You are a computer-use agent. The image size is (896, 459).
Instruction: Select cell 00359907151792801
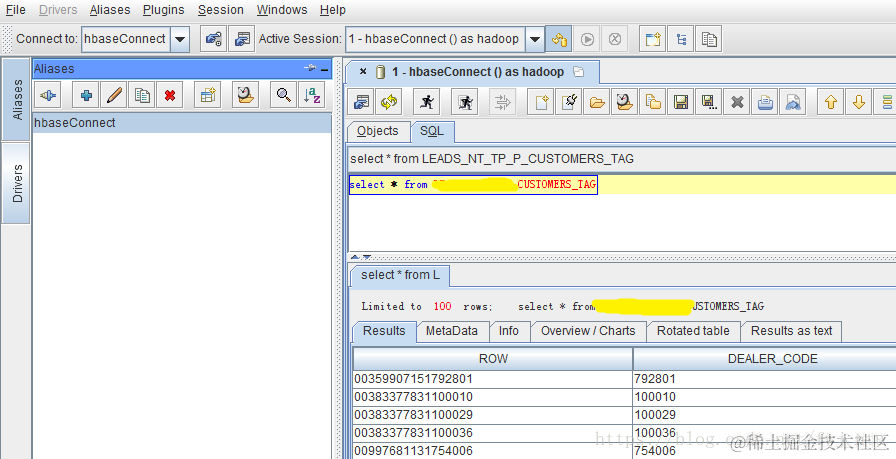tap(493, 379)
